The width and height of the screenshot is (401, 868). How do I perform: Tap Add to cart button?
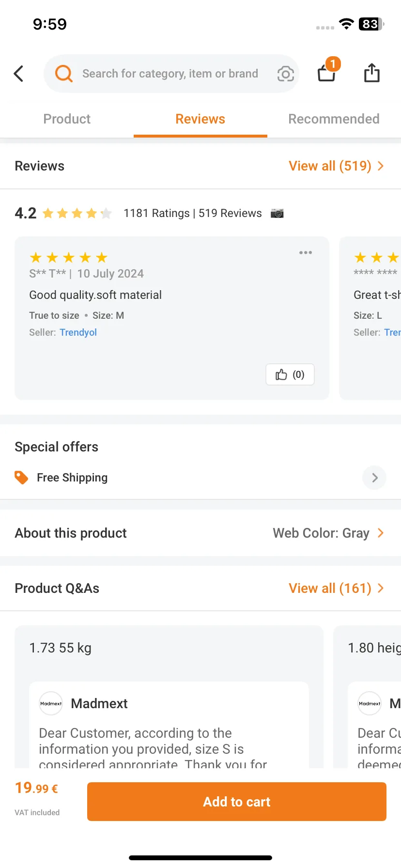pyautogui.click(x=237, y=802)
